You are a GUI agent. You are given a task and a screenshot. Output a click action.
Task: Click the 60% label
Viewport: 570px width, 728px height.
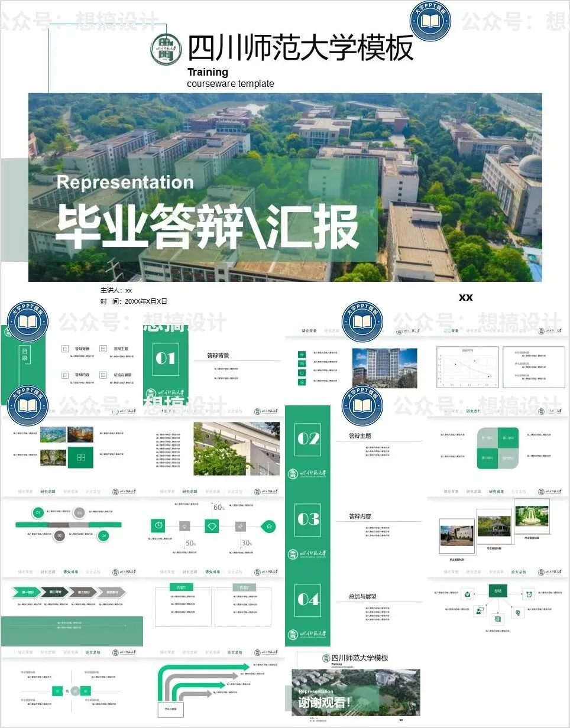coord(219,507)
